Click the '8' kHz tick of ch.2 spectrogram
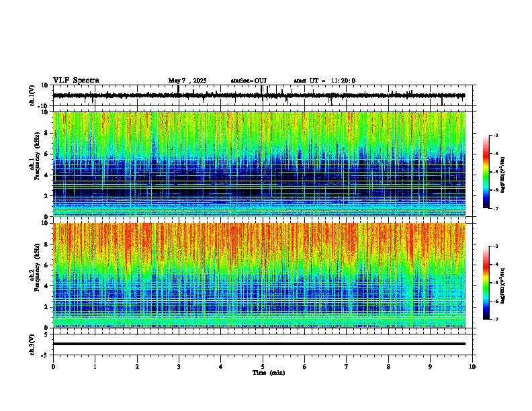This screenshot has width=532, height=411. (46, 244)
